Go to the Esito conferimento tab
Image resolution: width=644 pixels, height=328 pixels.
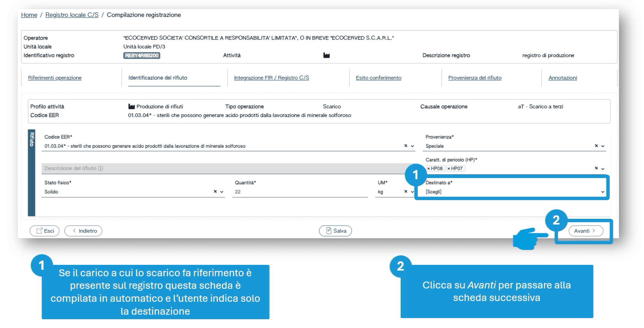point(378,78)
